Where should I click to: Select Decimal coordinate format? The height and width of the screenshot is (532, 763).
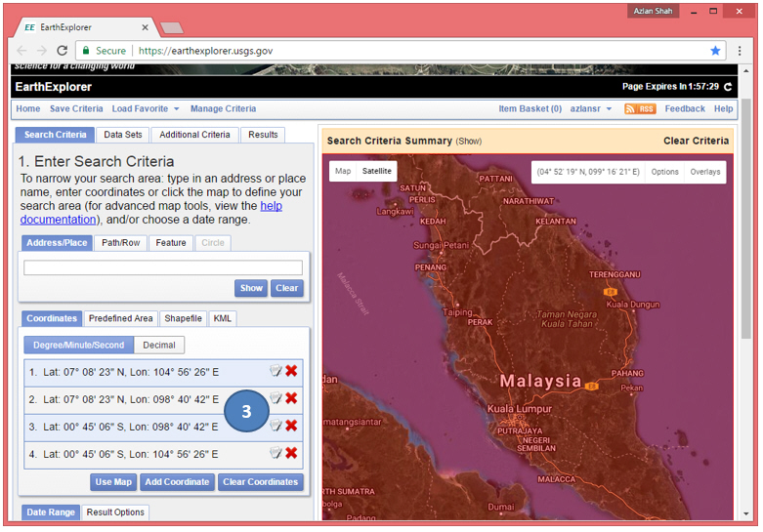point(159,345)
